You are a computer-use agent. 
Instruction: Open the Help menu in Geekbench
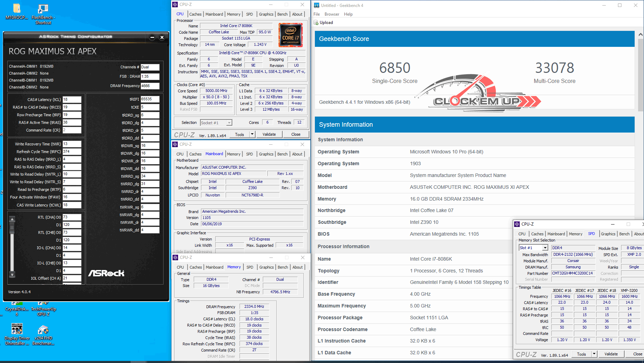(348, 14)
